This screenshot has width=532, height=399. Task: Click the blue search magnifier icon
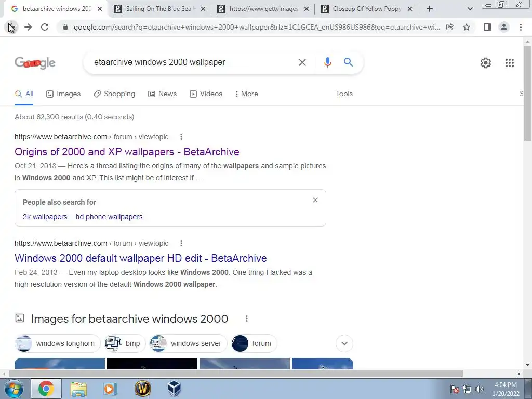[x=348, y=62]
